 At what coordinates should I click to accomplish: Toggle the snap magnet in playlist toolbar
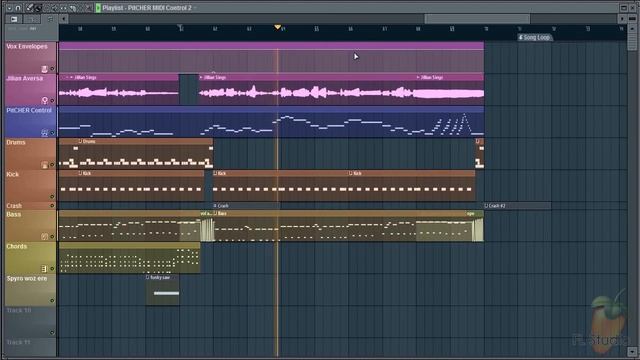pyautogui.click(x=18, y=8)
